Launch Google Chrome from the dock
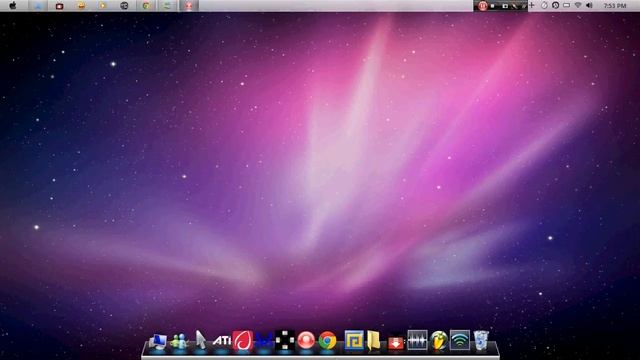Viewport: 640px width, 360px height. coord(327,341)
